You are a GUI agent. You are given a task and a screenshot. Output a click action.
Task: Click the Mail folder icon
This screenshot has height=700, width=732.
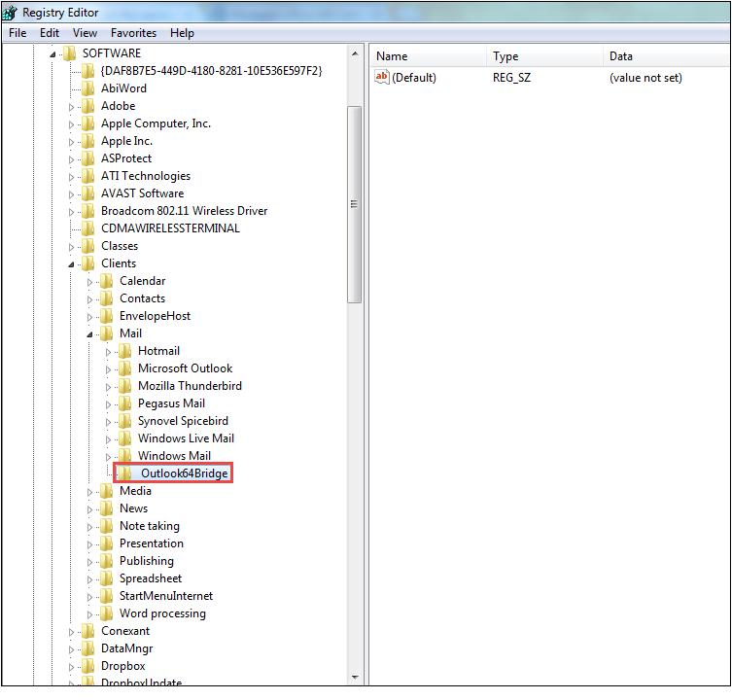point(106,333)
